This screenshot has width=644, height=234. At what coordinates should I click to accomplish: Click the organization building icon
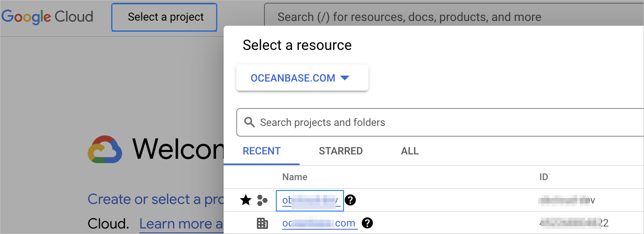coord(262,223)
